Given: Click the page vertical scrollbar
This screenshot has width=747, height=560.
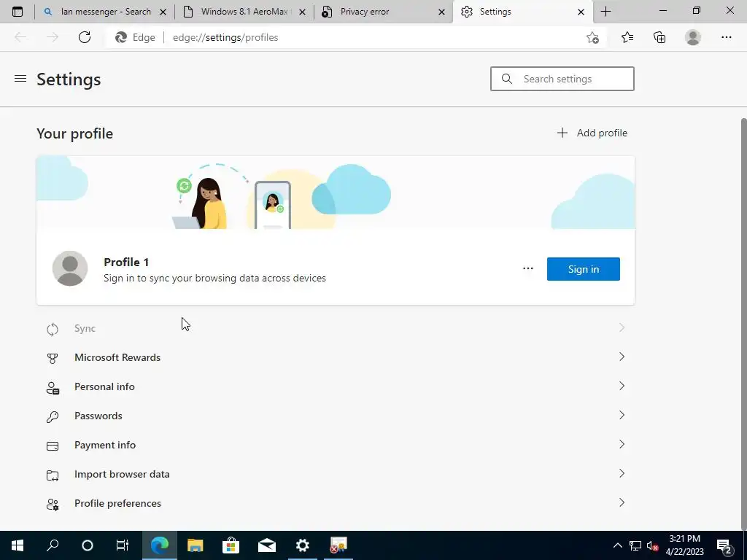Looking at the screenshot, I should [743, 324].
